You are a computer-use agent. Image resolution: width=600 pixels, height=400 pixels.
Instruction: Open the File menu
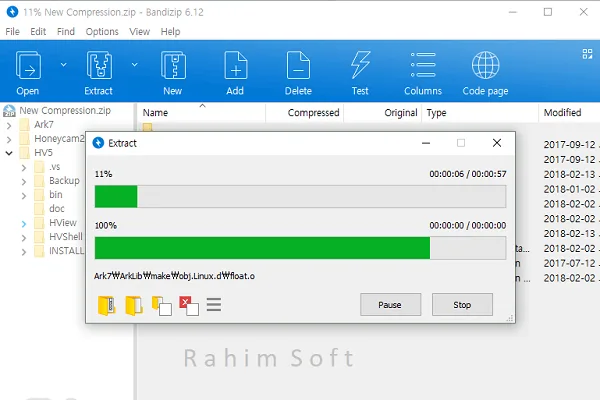pos(12,31)
